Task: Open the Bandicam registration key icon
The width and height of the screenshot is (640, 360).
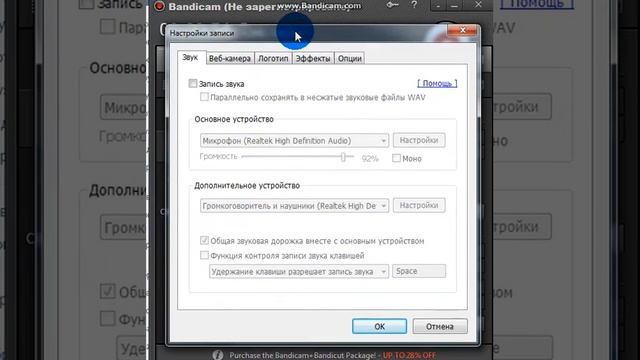Action: [x=392, y=5]
